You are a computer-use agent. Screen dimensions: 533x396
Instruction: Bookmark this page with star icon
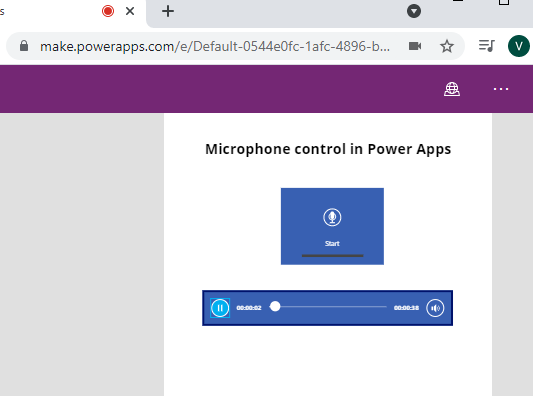[x=447, y=46]
